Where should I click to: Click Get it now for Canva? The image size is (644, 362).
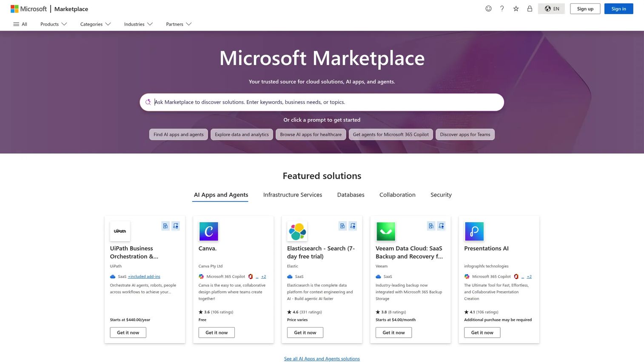(217, 333)
